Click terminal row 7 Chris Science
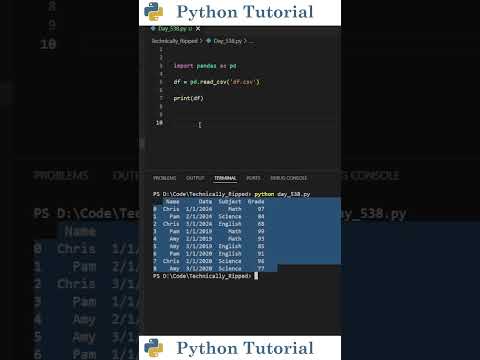Image resolution: width=480 pixels, height=360 pixels. (209, 261)
